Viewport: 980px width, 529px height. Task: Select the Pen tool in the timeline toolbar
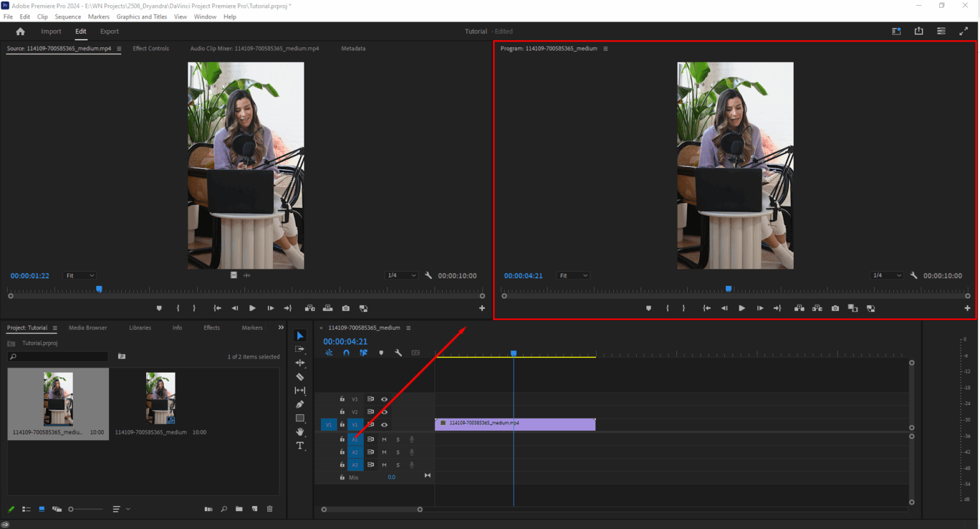tap(300, 404)
